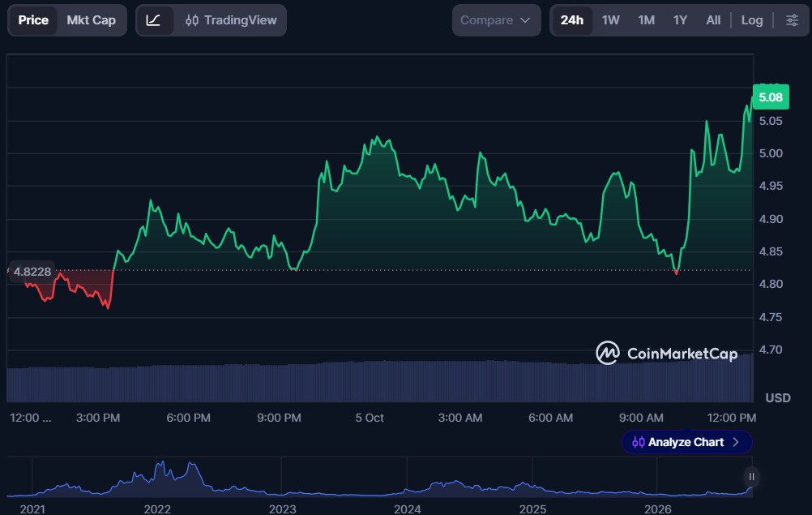The width and height of the screenshot is (812, 515).
Task: Click the Analyze Chart button
Action: coord(686,442)
